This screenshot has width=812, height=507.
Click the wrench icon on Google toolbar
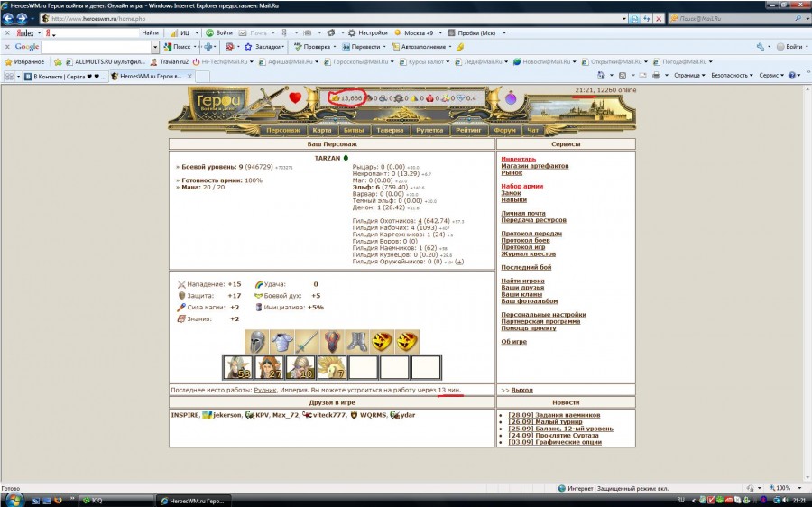[760, 47]
